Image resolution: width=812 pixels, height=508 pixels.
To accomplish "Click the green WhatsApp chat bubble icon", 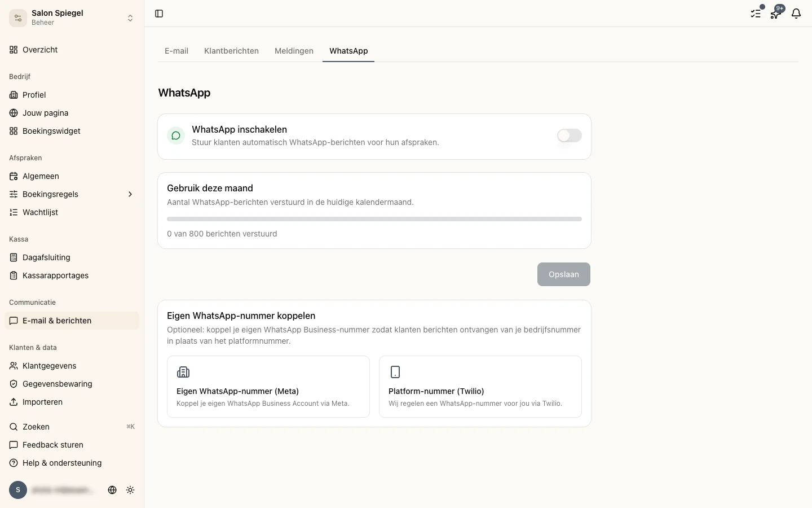I will click(x=176, y=135).
